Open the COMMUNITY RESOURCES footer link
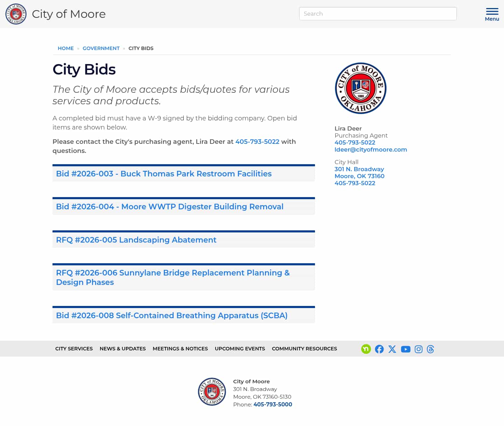Image resolution: width=504 pixels, height=426 pixels. pos(304,349)
